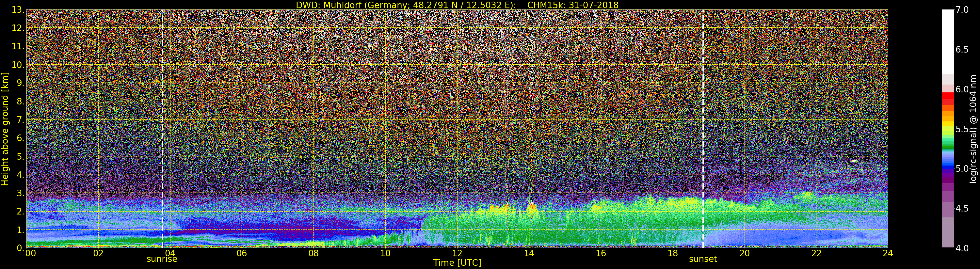Click time axis tick "10"

pyautogui.click(x=385, y=253)
